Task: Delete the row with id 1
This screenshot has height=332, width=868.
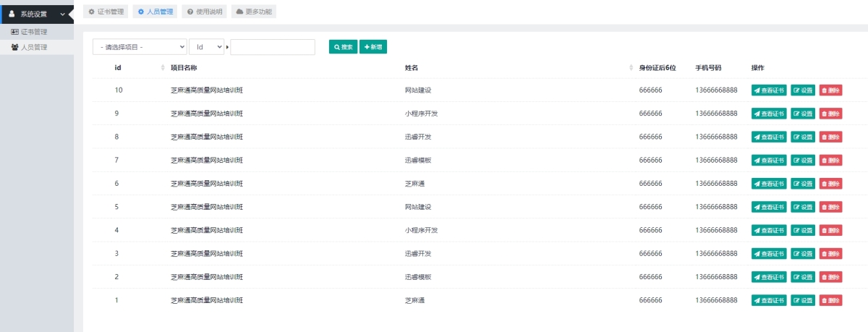Action: [830, 300]
